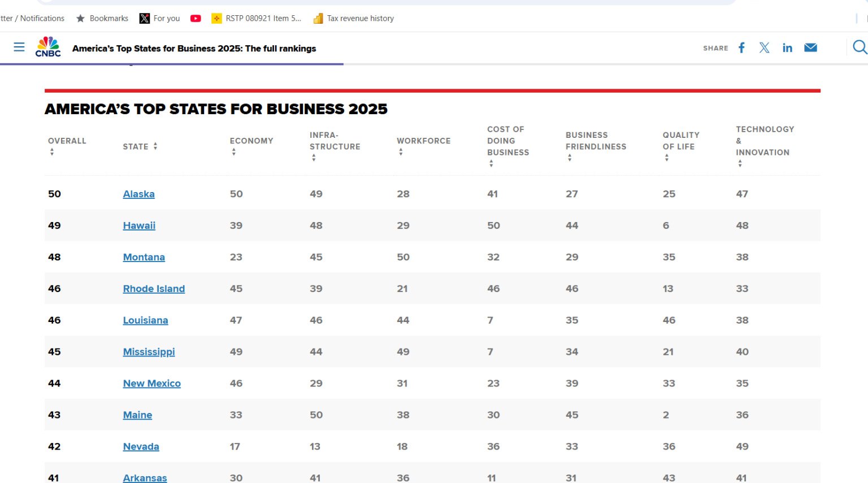Open the X For you bookmark
Viewport: 868px width, 483px height.
(160, 19)
